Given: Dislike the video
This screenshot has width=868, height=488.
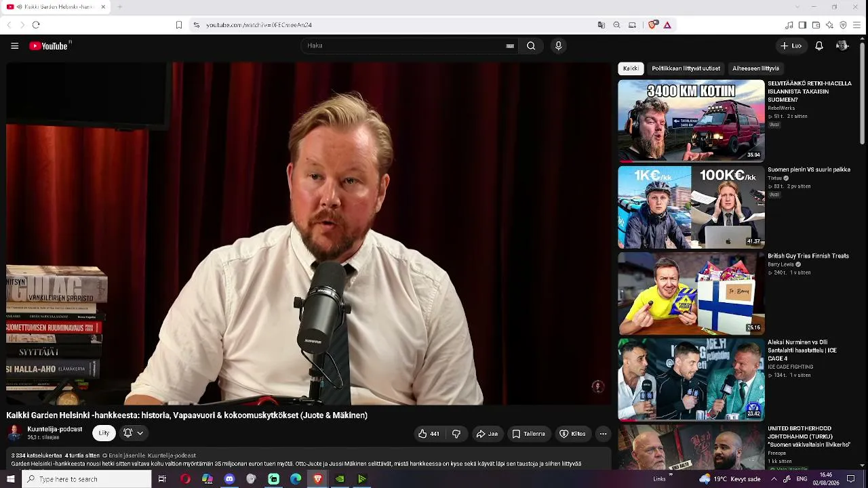Looking at the screenshot, I should pos(456,434).
